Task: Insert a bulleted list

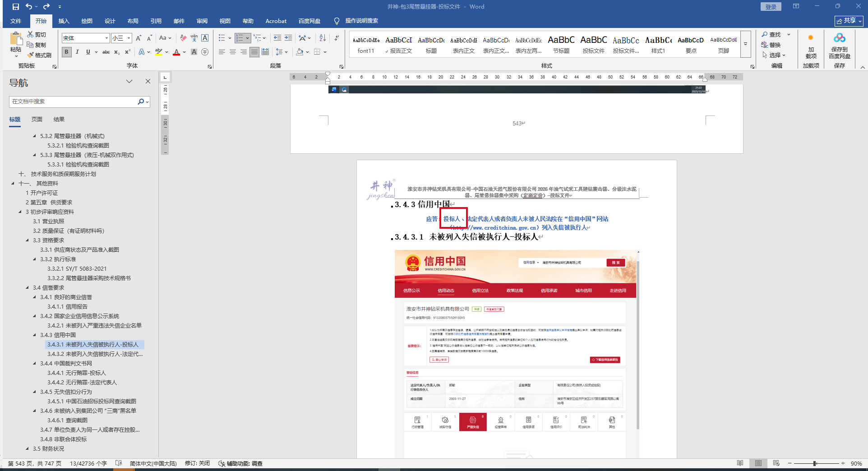Action: coord(222,38)
